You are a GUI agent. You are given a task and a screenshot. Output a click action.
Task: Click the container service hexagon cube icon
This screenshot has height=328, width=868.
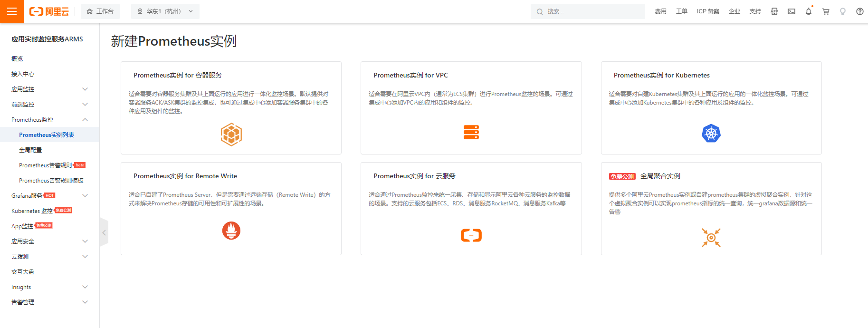click(231, 135)
